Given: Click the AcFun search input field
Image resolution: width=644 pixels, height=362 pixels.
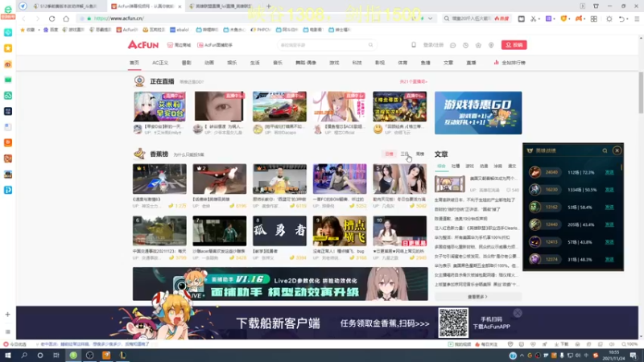Looking at the screenshot, I should [323, 45].
